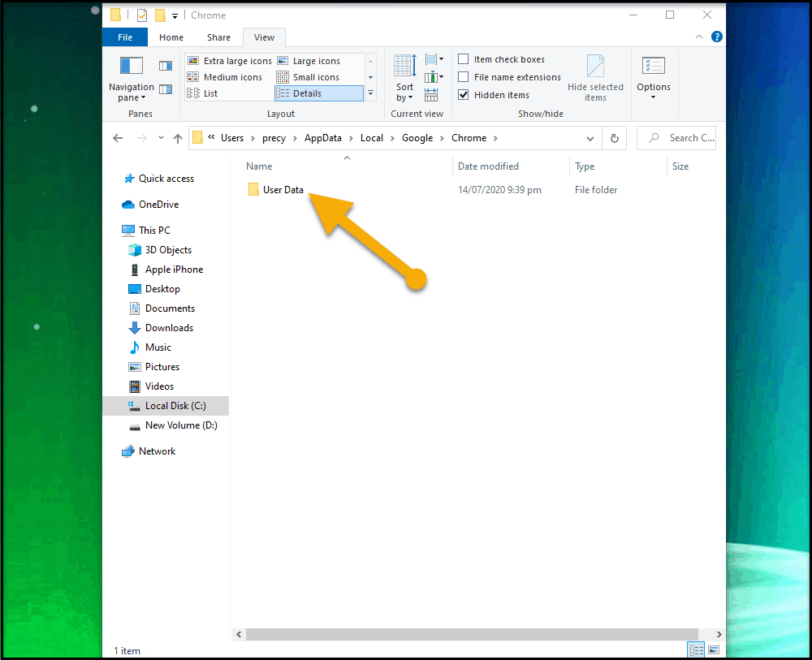Go forward with the right arrow
Viewport: 812px width, 660px height.
pos(142,138)
